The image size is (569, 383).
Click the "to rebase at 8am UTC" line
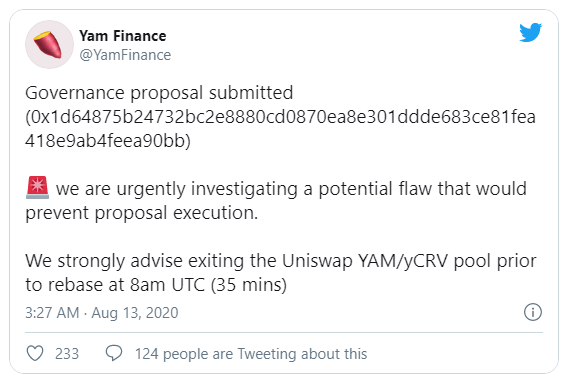point(156,285)
